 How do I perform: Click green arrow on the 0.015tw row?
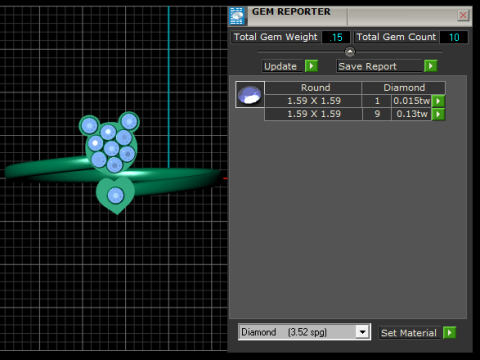coord(438,101)
